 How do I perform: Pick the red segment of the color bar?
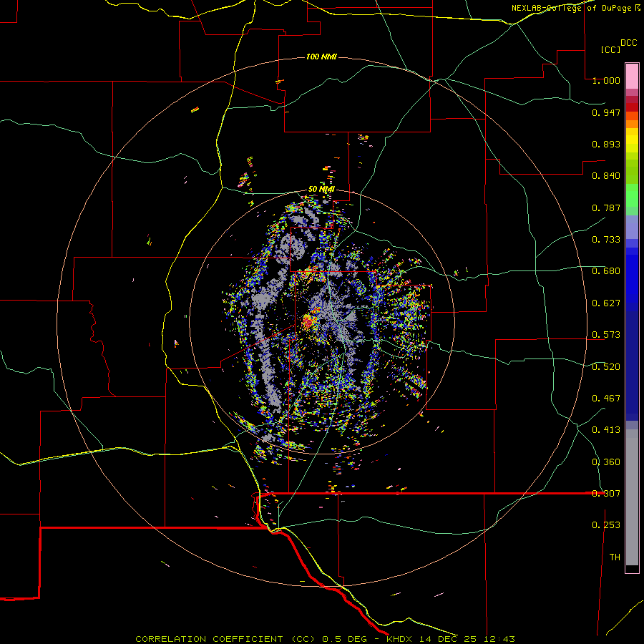tap(632, 107)
